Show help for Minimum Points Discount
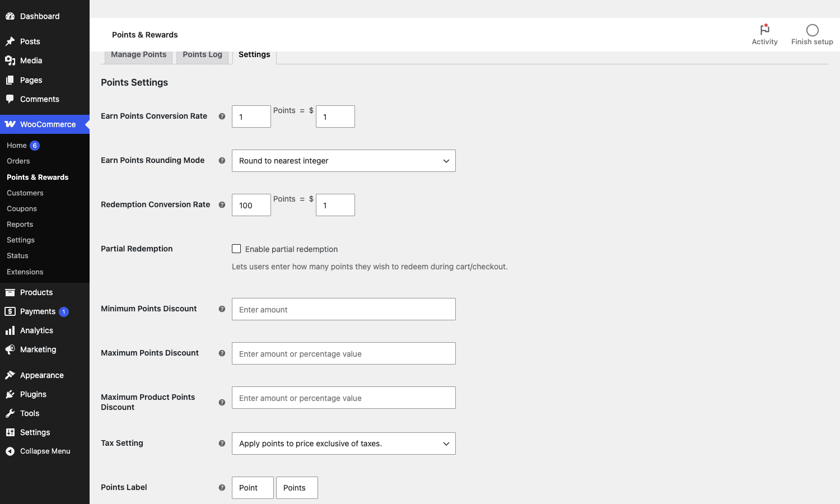The width and height of the screenshot is (840, 504). pyautogui.click(x=222, y=309)
